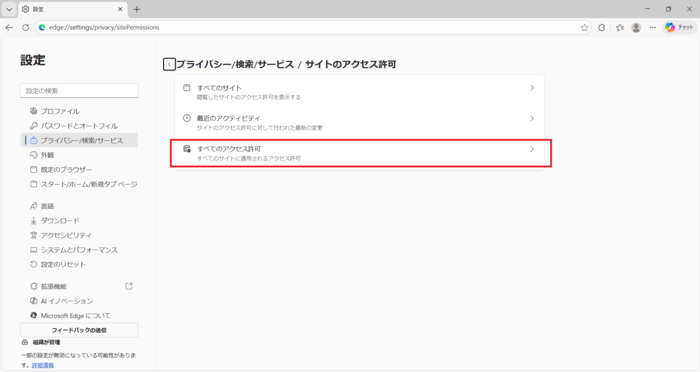This screenshot has width=700, height=372.
Task: Click the すべてのアクセス許可 icon
Action: pyautogui.click(x=187, y=149)
